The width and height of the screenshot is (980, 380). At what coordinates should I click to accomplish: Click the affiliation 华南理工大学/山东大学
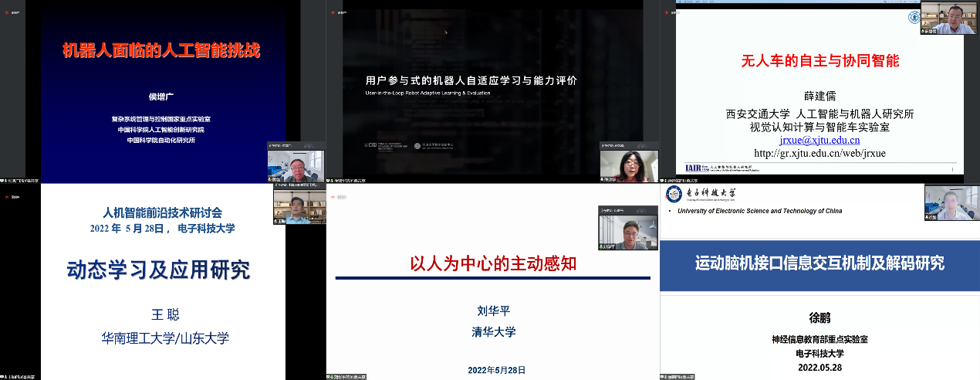point(165,338)
